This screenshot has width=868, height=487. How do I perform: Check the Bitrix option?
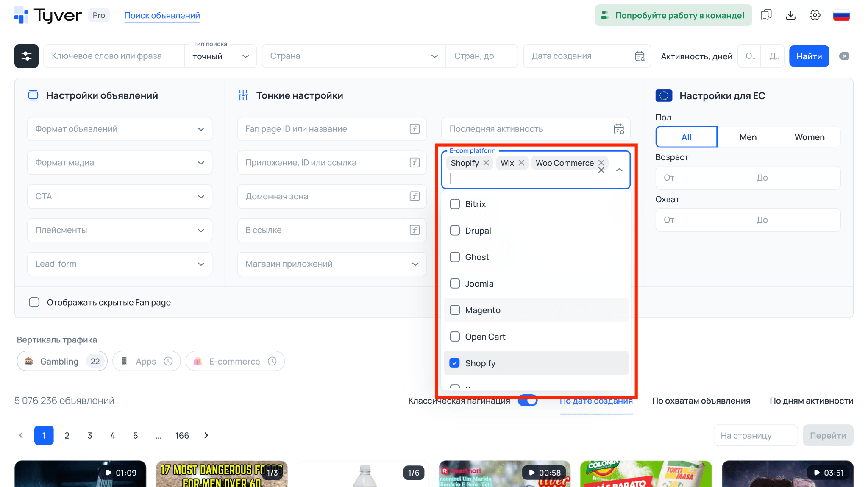pyautogui.click(x=455, y=204)
